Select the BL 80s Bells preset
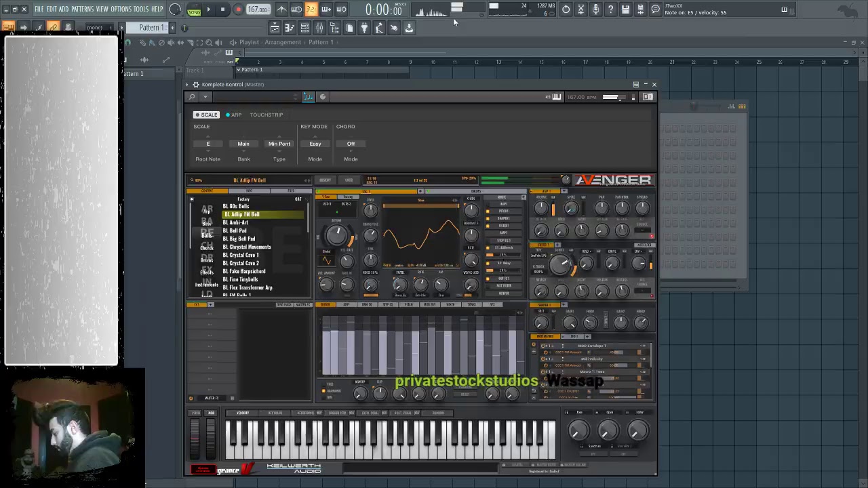The image size is (868, 488). point(236,206)
